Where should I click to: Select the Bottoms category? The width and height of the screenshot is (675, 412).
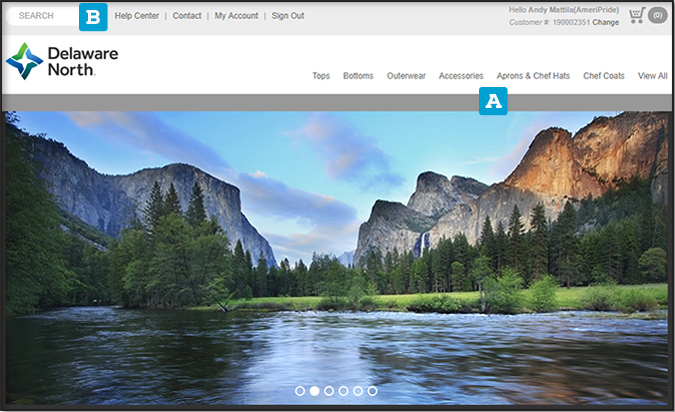[x=358, y=76]
